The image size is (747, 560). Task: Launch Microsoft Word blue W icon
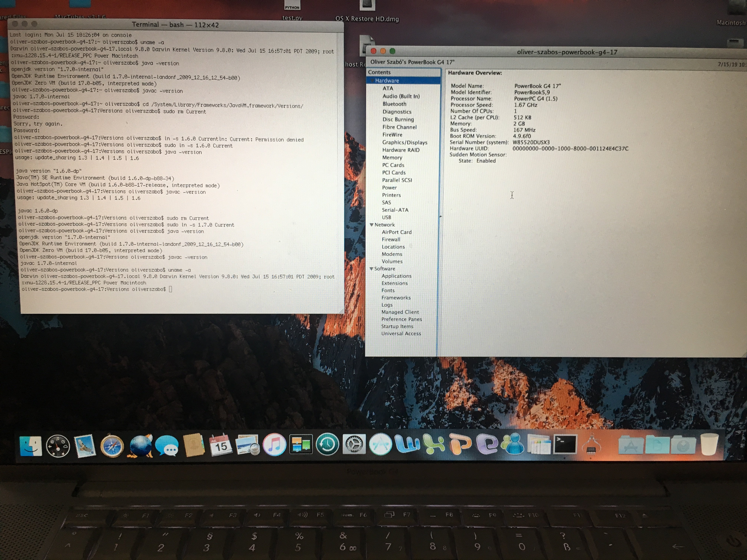407,444
